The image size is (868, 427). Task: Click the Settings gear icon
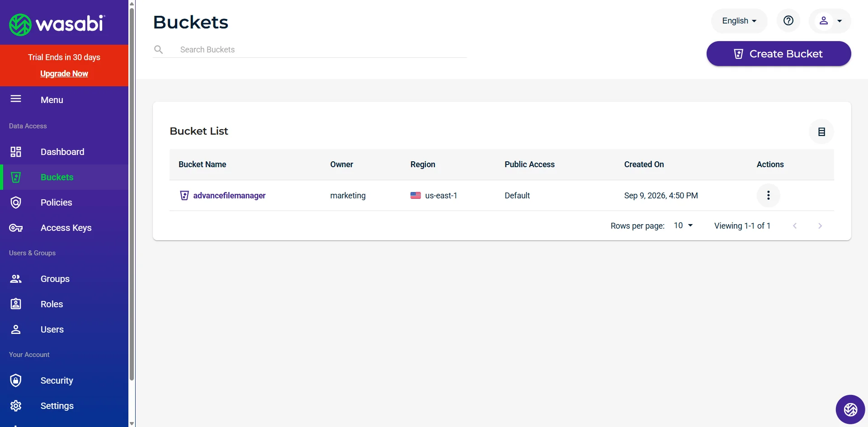click(x=16, y=406)
